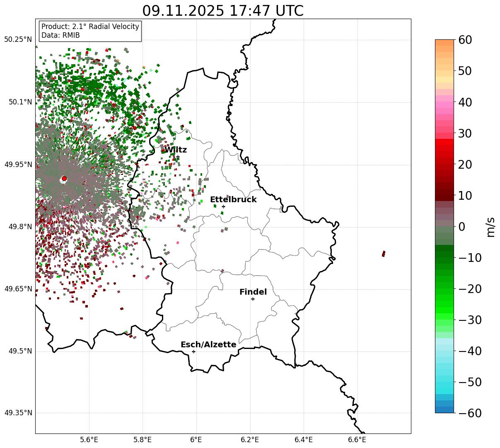Screen dimensions: 500x448
Task: Click the 5.6°E longitude tick label
Action: pos(89,439)
